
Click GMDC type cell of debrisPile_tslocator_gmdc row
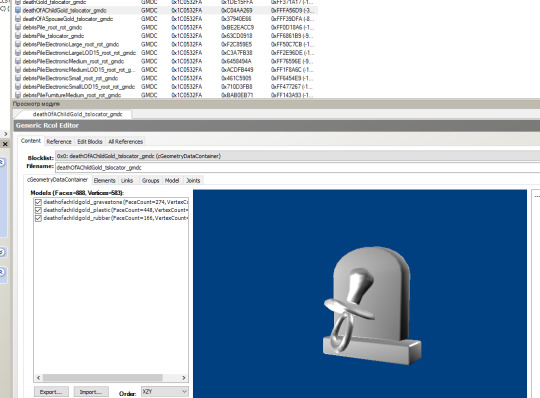pyautogui.click(x=149, y=36)
